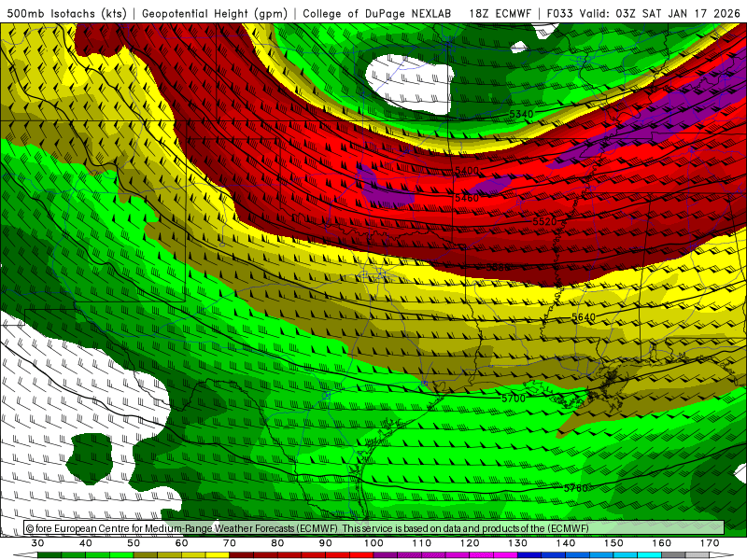Click the '18Z ECMWF' model run label
The height and width of the screenshot is (560, 747).
[500, 14]
